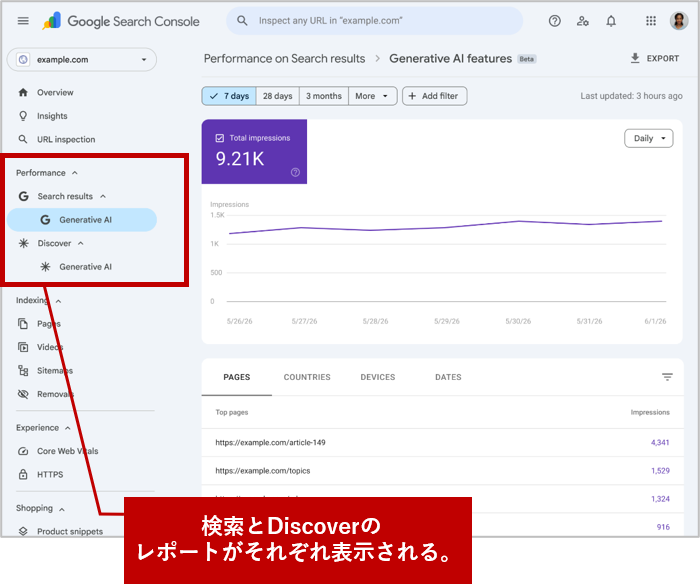Click the 4,341 impressions value
The image size is (700, 584).
(660, 442)
